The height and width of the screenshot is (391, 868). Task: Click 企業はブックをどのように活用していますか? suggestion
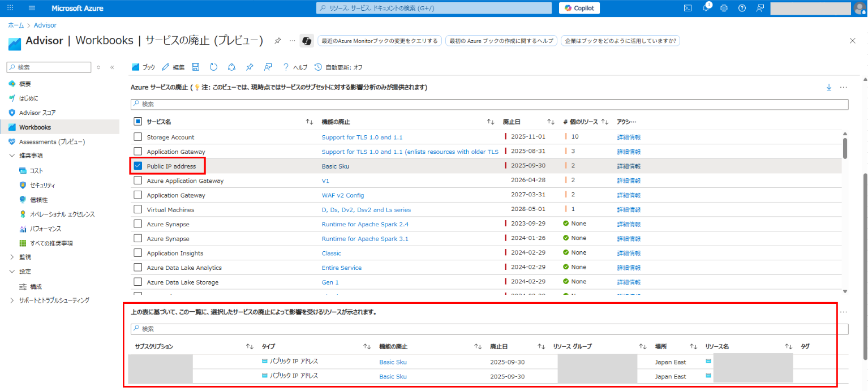pos(620,41)
